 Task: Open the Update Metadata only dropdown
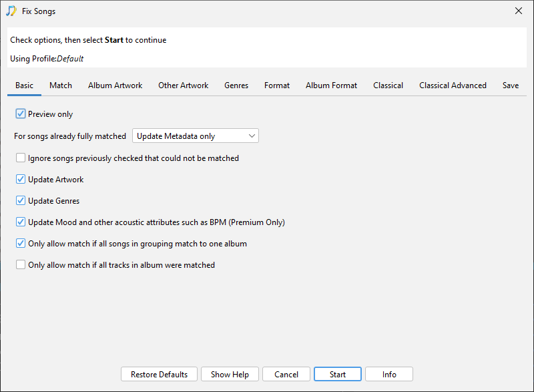point(196,136)
